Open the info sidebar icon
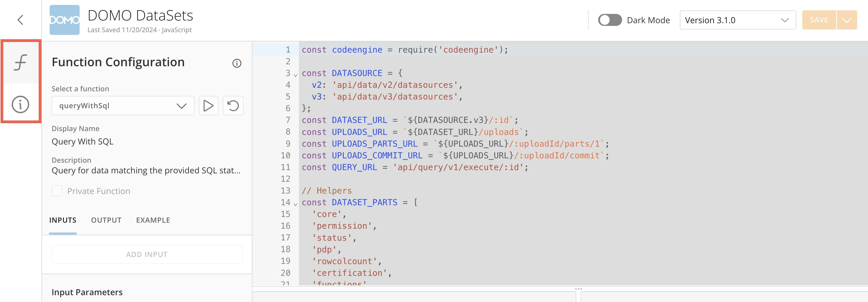868x302 pixels. 20,104
